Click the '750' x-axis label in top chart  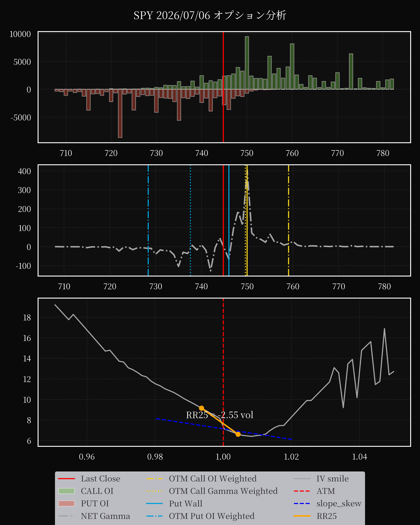tap(247, 153)
